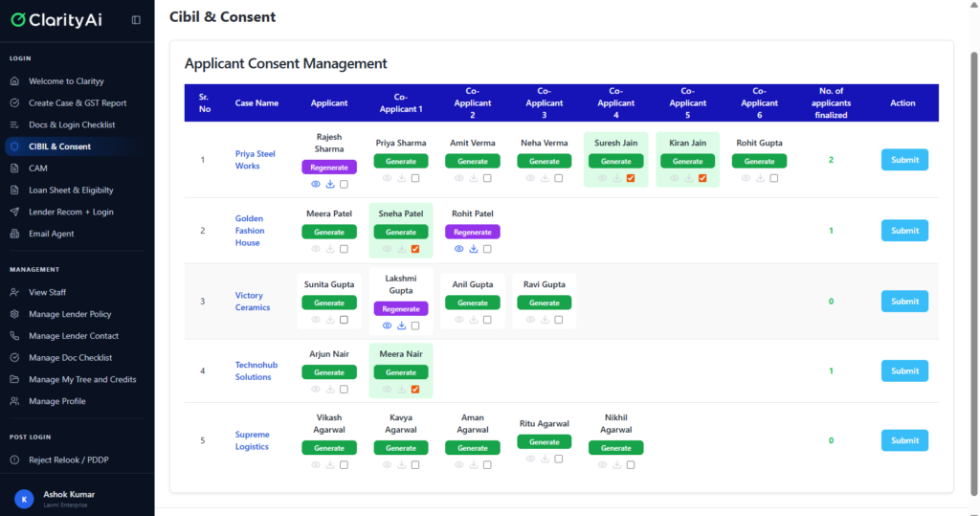This screenshot has width=980, height=516.
Task: Open the CAM menu item
Action: click(x=38, y=168)
